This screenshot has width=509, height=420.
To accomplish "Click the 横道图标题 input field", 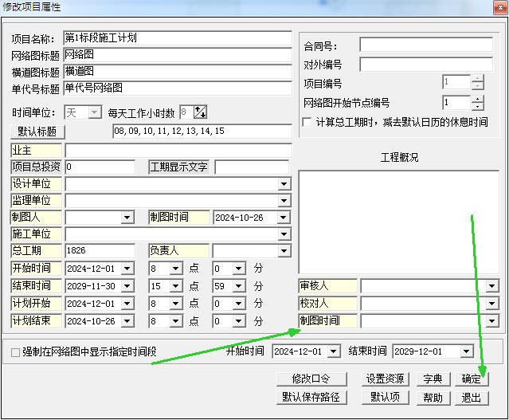I will click(x=178, y=72).
